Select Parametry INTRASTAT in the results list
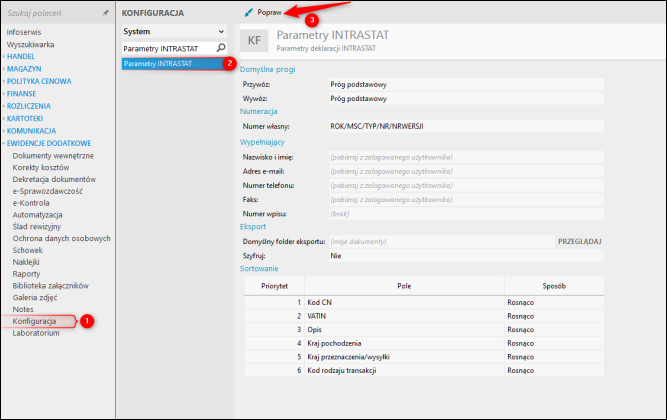The height and width of the screenshot is (420, 667). tap(174, 63)
